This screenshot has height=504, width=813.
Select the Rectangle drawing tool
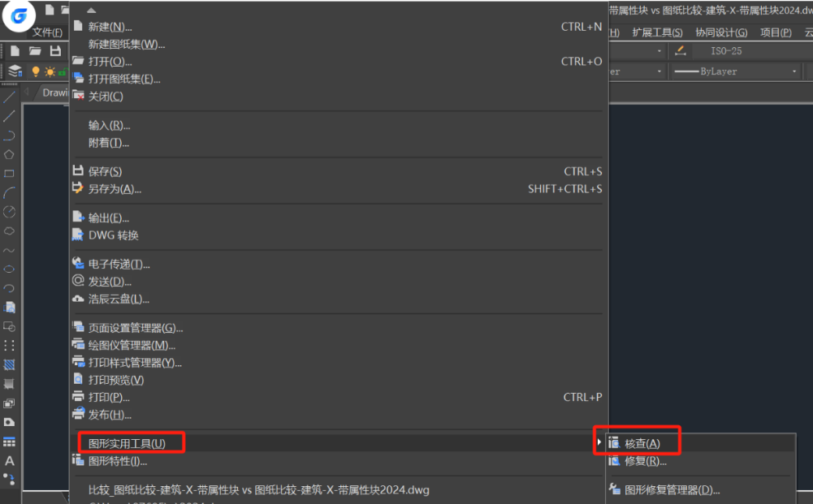point(10,174)
